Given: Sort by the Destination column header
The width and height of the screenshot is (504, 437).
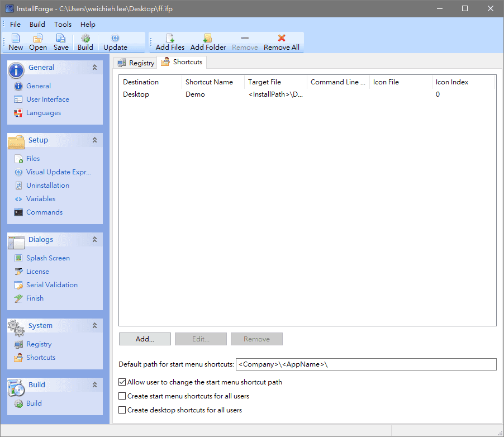Looking at the screenshot, I should point(150,82).
